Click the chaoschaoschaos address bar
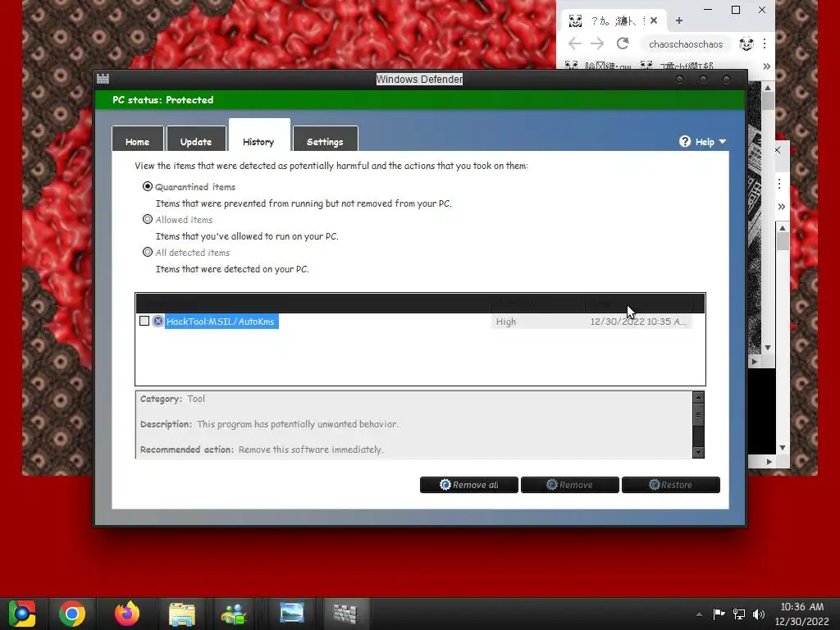The height and width of the screenshot is (630, 840). (686, 44)
